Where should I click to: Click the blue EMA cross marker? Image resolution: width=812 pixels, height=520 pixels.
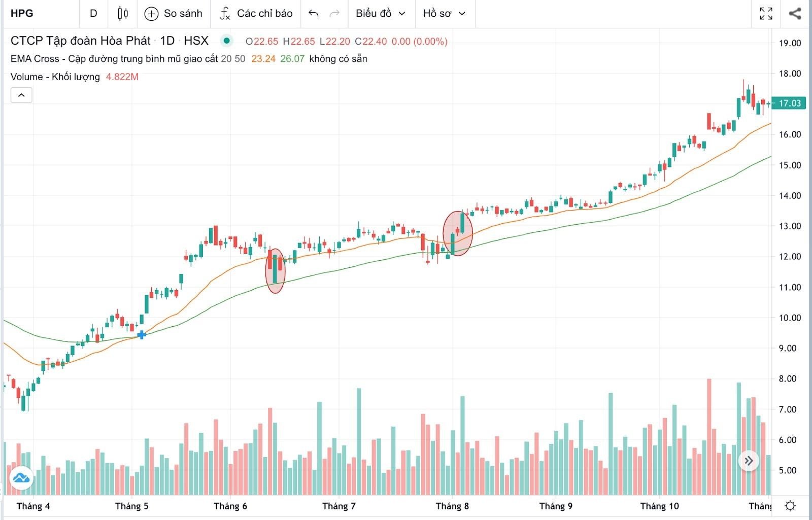pos(142,335)
